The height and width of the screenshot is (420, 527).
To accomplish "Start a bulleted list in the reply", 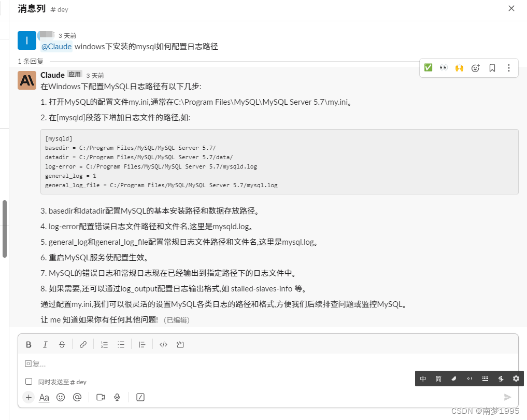I will [x=121, y=344].
